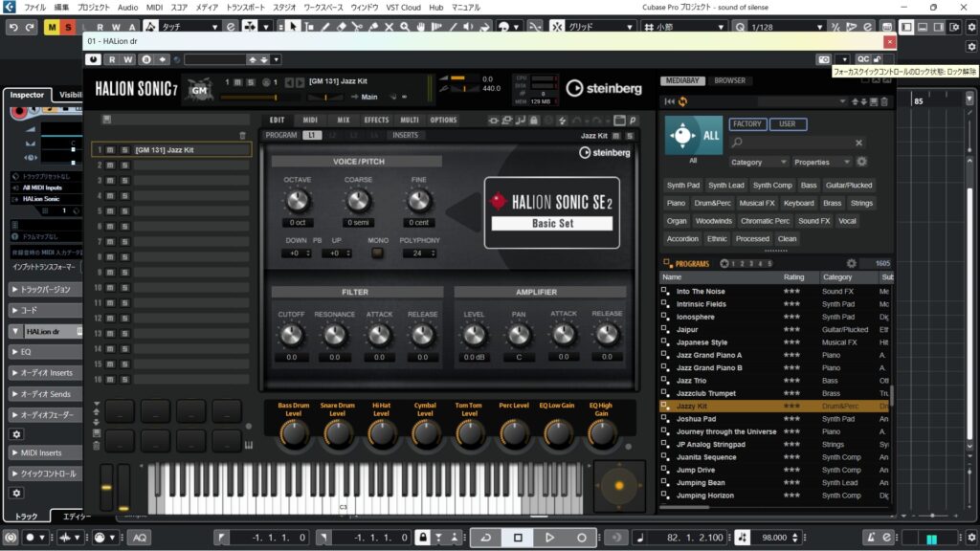The image size is (980, 551).
Task: Click the undo arrow in the toolbar
Action: point(13,27)
